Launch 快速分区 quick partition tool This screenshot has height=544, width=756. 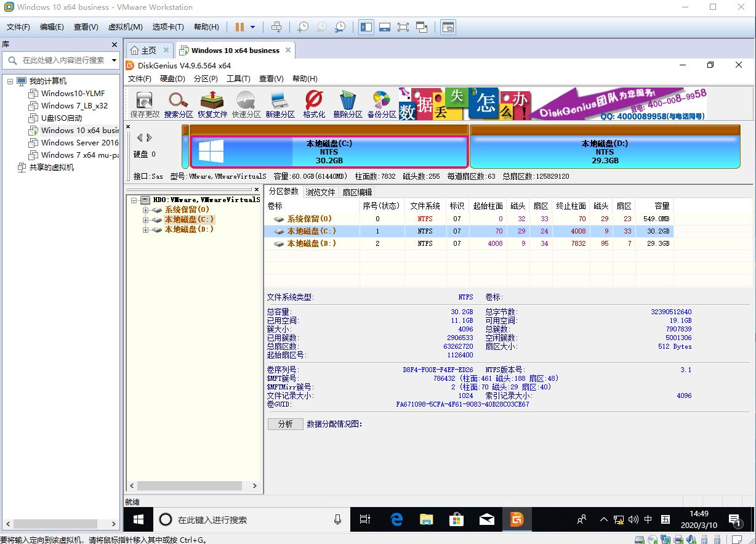click(246, 103)
